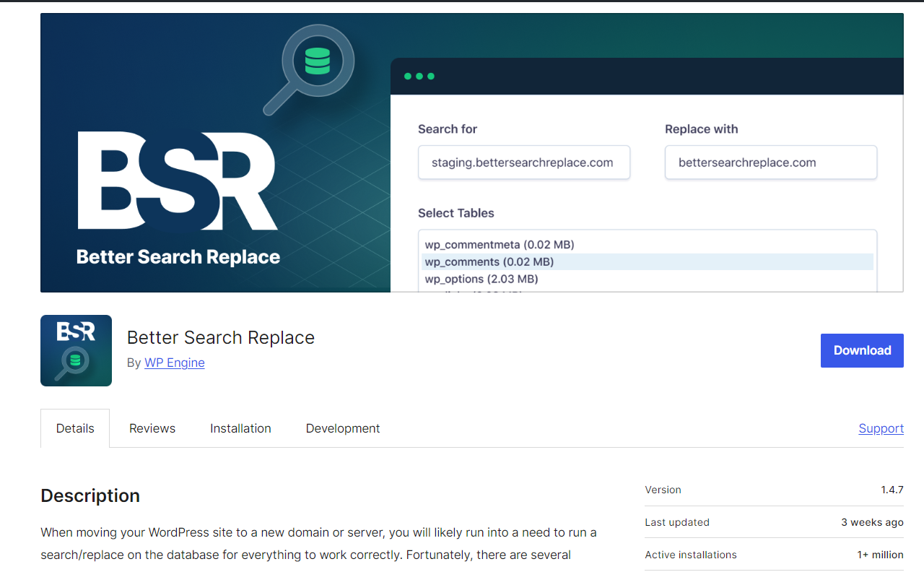The image size is (924, 572).
Task: Click the Better Search Replace banner image
Action: pyautogui.click(x=472, y=152)
